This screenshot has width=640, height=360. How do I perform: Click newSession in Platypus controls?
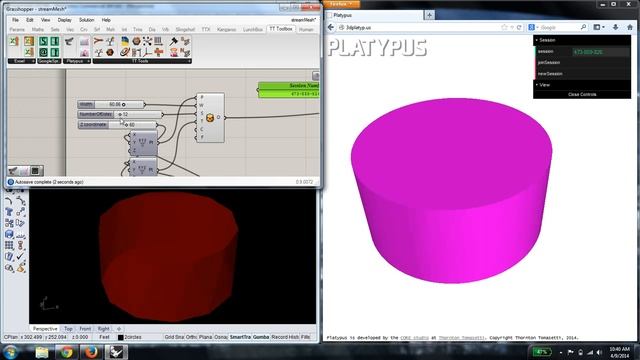pos(582,74)
